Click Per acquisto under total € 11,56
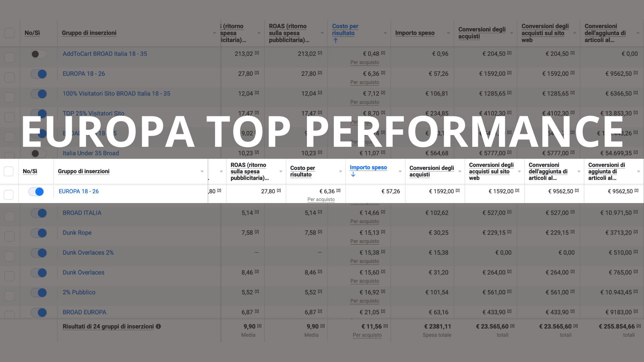The height and width of the screenshot is (362, 644). (x=367, y=335)
